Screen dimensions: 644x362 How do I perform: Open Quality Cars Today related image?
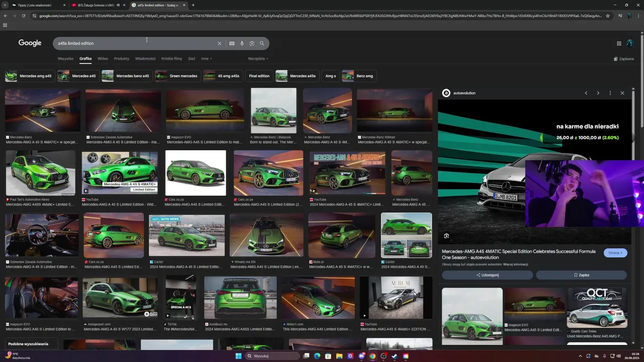597,308
